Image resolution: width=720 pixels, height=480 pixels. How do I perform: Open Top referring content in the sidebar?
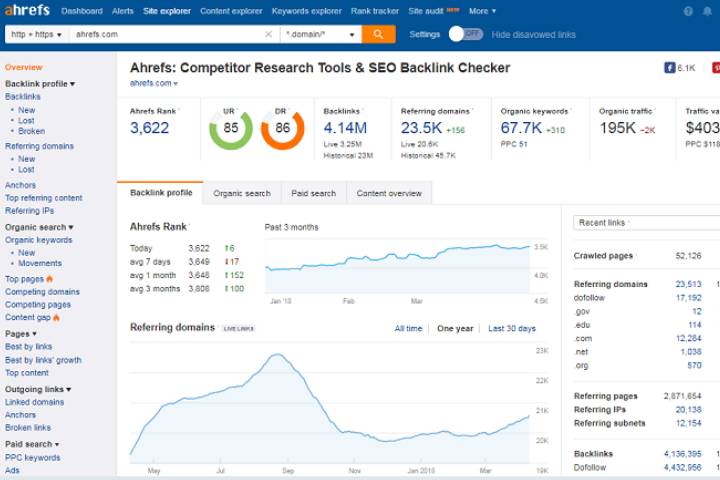click(44, 198)
